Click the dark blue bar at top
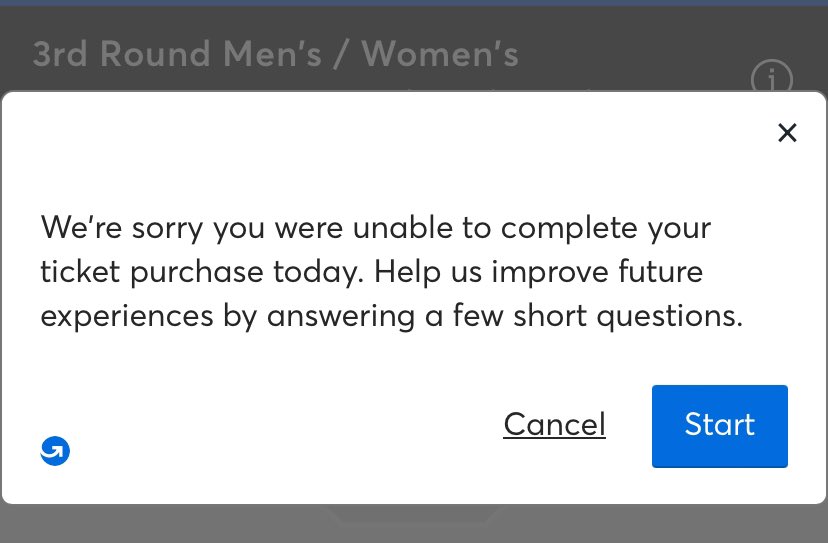Viewport: 828px width, 543px height. [414, 3]
